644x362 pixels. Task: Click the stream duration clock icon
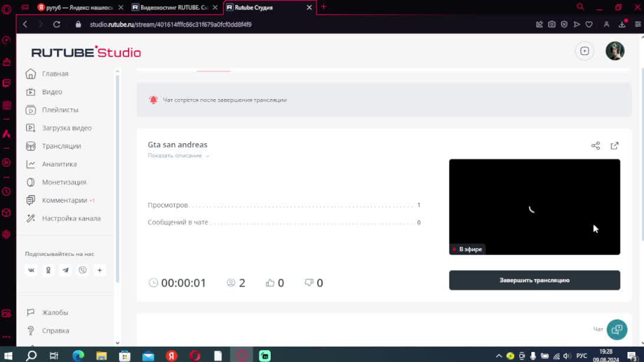[153, 283]
